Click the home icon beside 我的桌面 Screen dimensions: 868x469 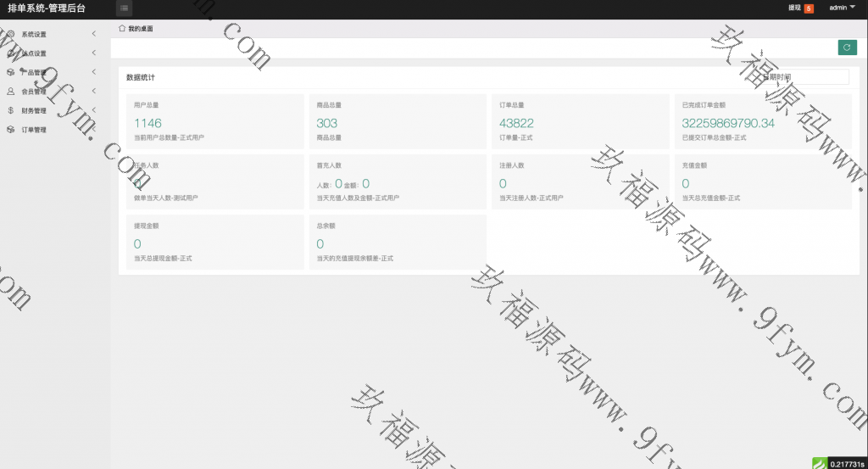pos(122,29)
